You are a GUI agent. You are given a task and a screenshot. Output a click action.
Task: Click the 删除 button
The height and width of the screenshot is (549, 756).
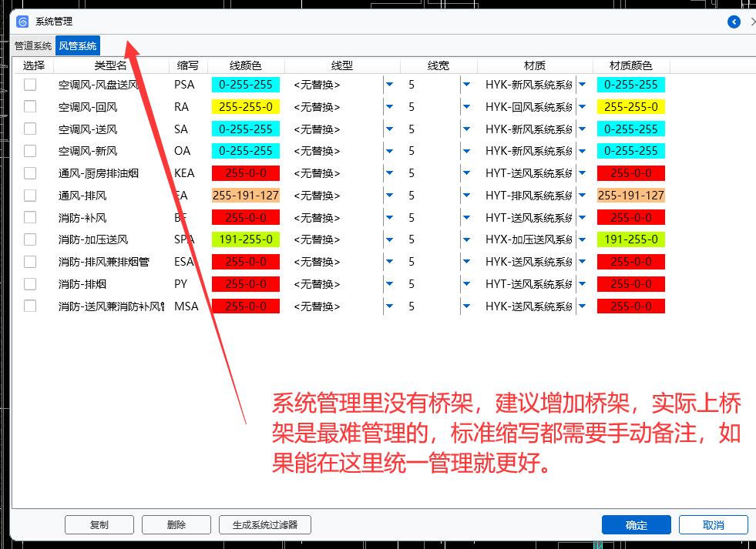click(176, 525)
